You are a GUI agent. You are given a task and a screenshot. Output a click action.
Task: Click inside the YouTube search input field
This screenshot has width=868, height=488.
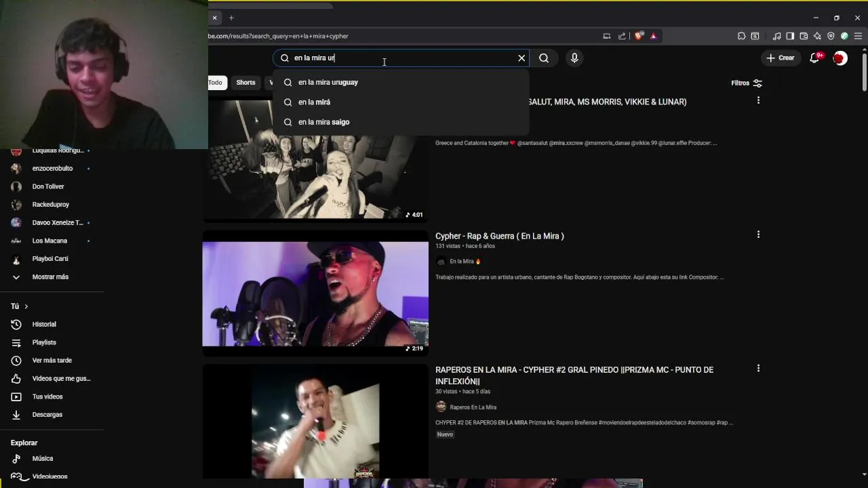(x=400, y=58)
